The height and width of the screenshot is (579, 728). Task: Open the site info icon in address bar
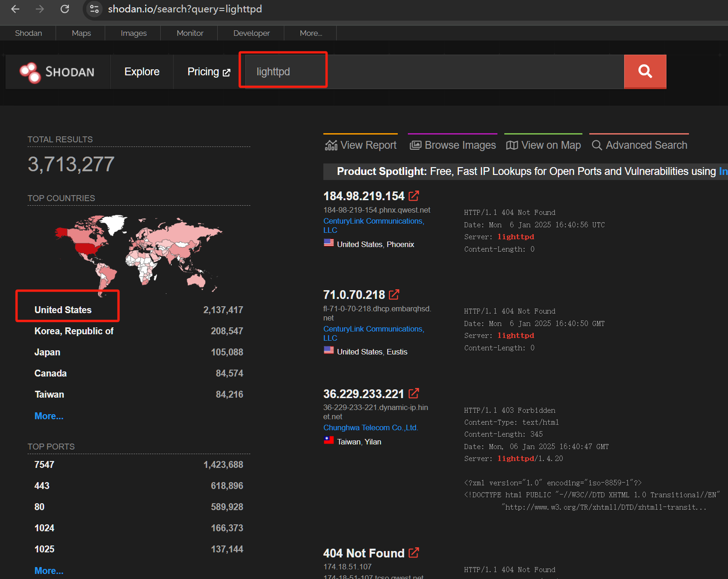95,9
